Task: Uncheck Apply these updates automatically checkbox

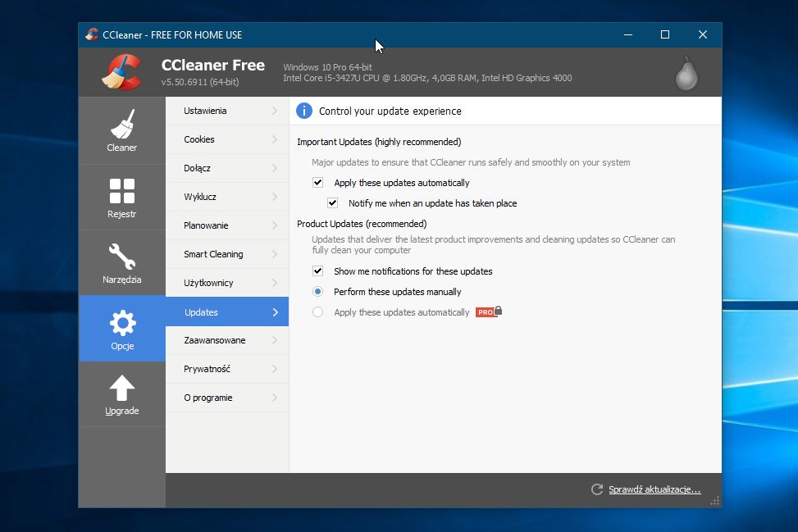Action: [x=318, y=183]
